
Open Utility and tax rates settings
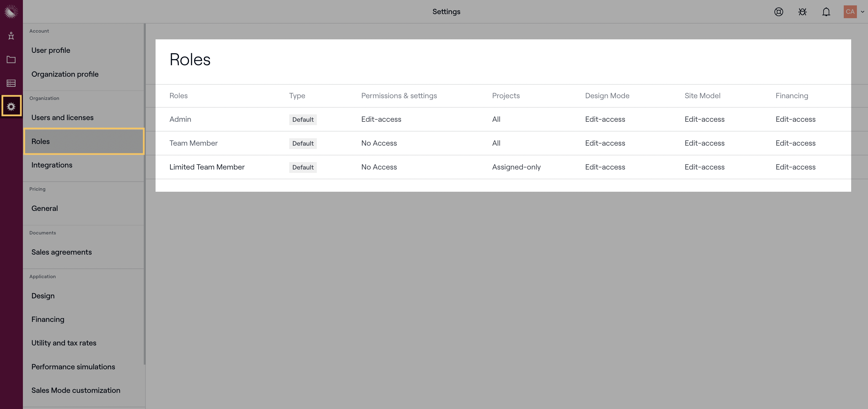coord(64,343)
